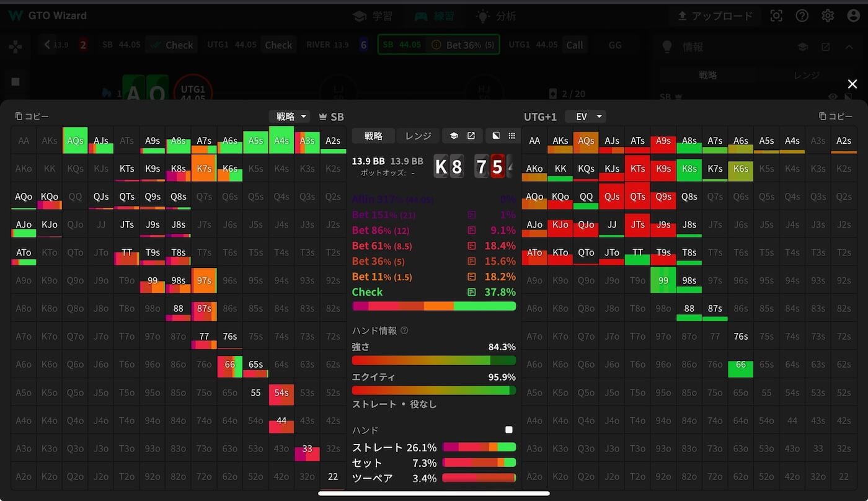Select the AQs cell in SB matrix
Viewport: 868px width, 501px height.
[x=75, y=141]
